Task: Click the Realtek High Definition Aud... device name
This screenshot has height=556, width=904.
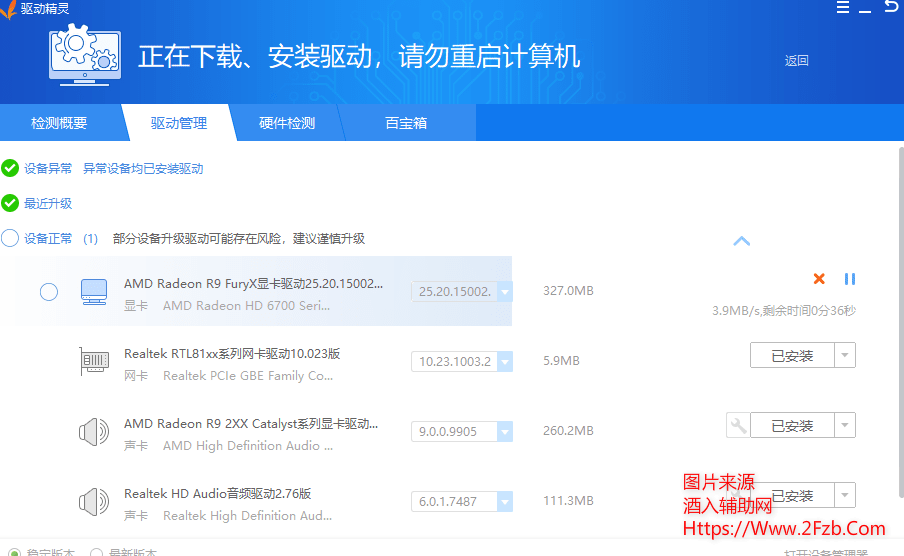Action: click(x=247, y=516)
